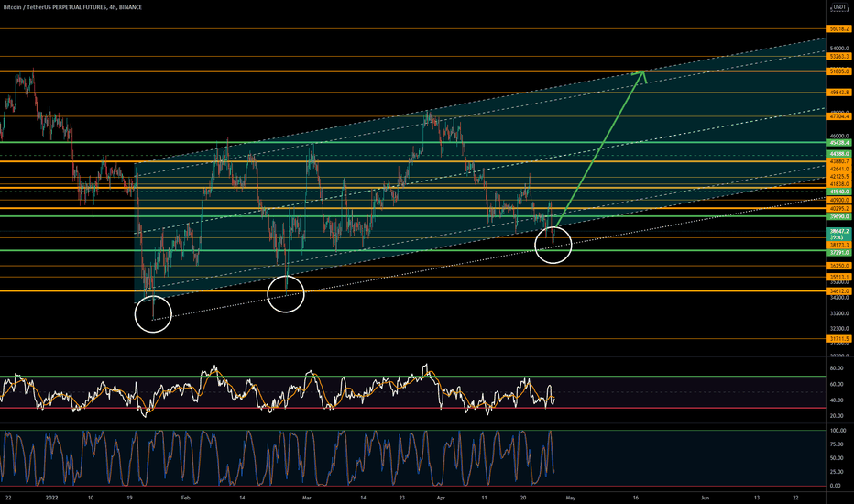The image size is (854, 504).
Task: Click the stochastic pane 50.00 scale value
Action: click(x=836, y=458)
